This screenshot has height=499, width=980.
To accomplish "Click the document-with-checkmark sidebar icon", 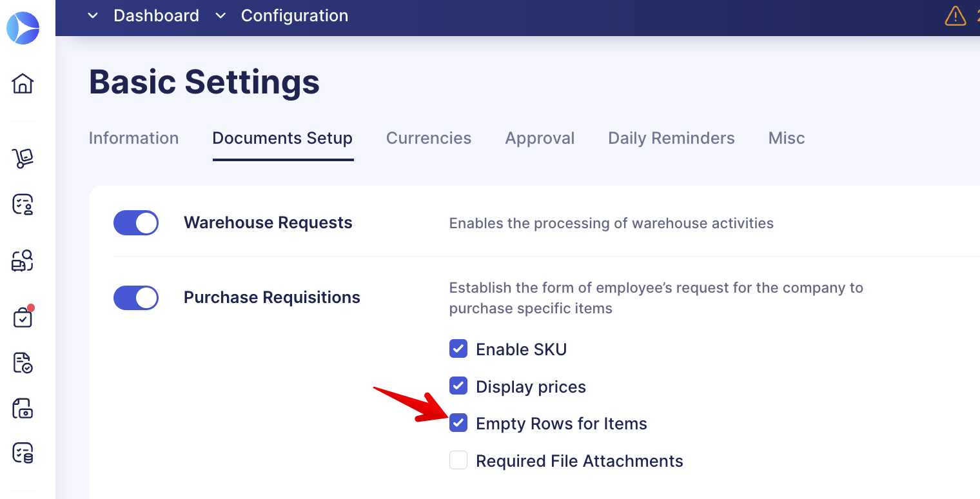I will coord(23,363).
